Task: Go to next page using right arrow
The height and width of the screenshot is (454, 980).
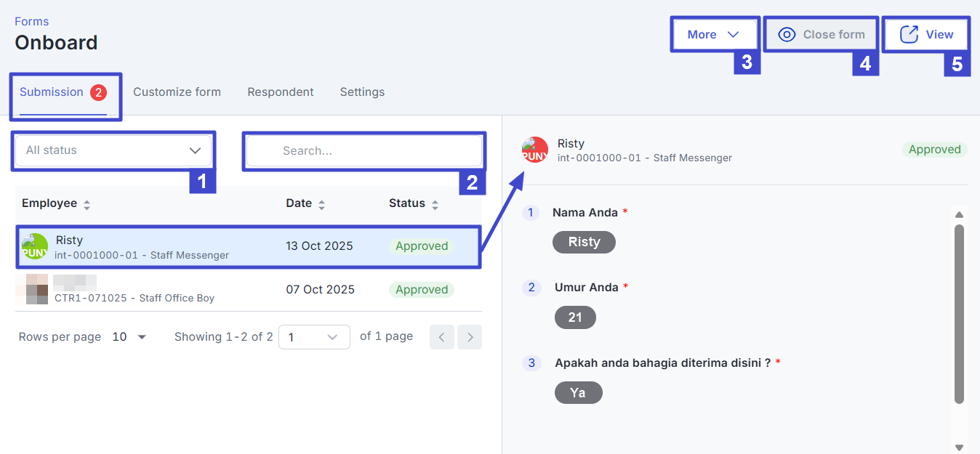Action: point(470,337)
